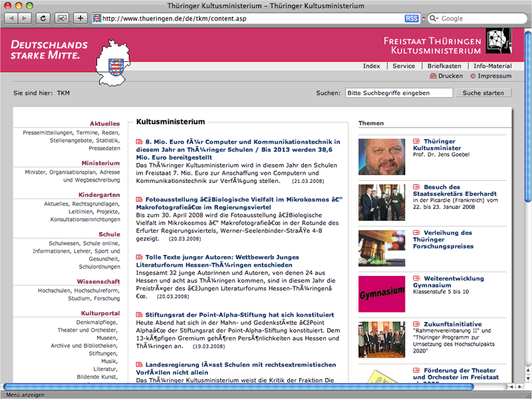The image size is (532, 399).
Task: Click the Prof. Dr. Jens Goebel photo
Action: click(381, 156)
